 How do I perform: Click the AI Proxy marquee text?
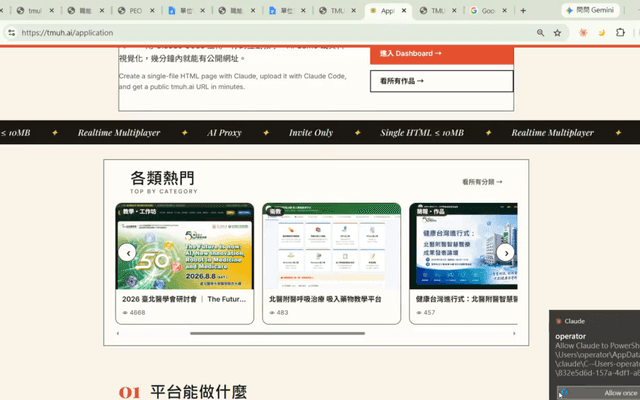pos(224,133)
